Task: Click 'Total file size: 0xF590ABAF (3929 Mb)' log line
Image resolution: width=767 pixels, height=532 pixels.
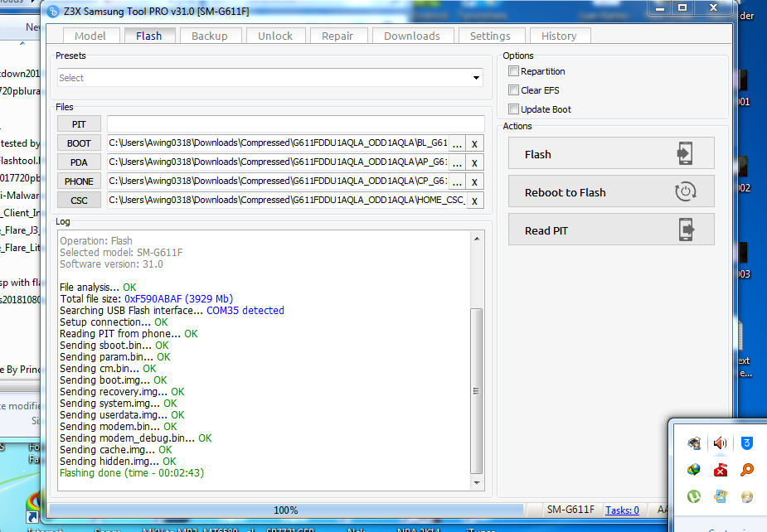Action: [146, 299]
